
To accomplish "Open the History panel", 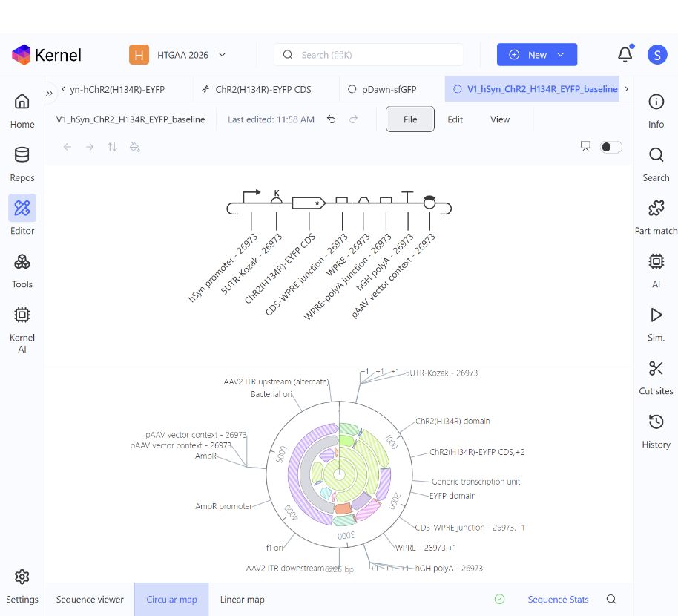I will point(656,431).
